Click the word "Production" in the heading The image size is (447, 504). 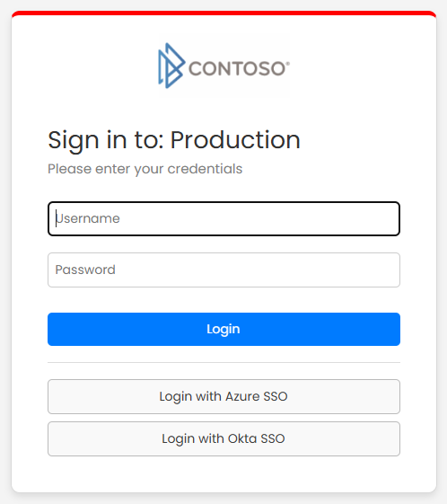click(235, 140)
